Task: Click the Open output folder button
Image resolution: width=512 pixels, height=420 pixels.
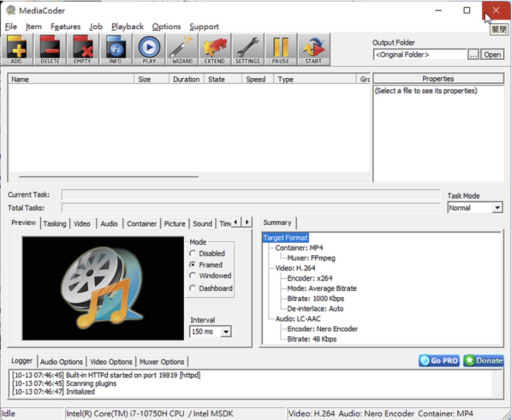Action: 492,55
